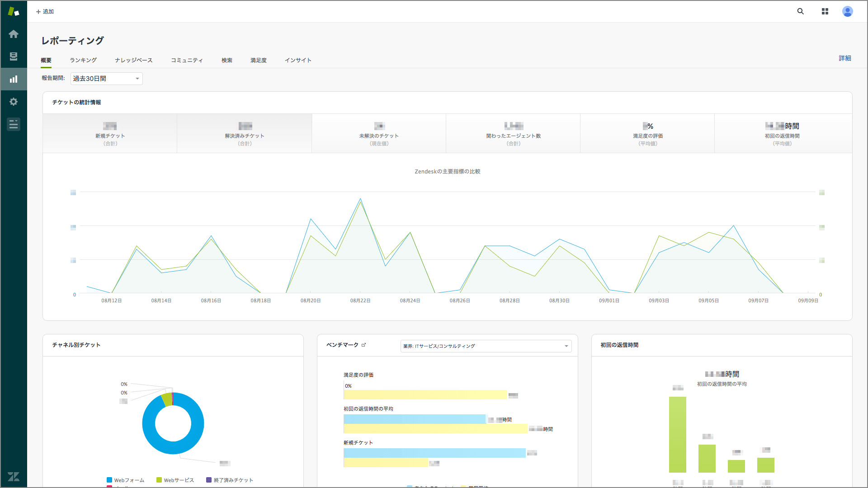
Task: Open search with the magnifier icon
Action: click(800, 11)
